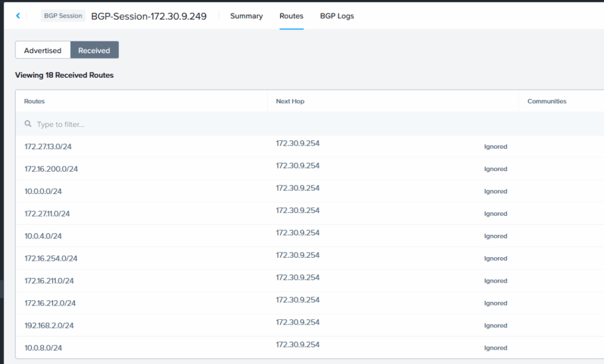Click the Communities column header
604x364 pixels.
547,101
